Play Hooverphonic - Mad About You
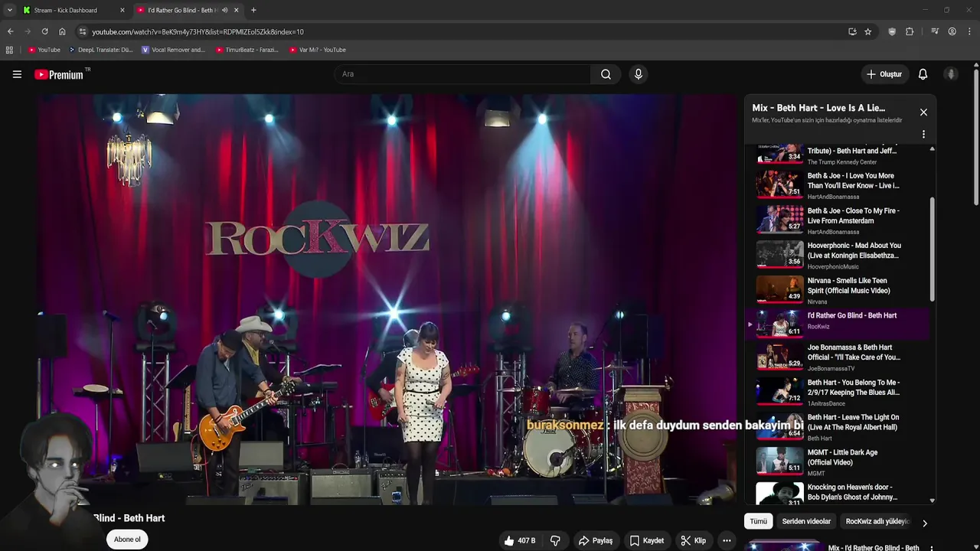Image resolution: width=980 pixels, height=551 pixels. pos(837,255)
